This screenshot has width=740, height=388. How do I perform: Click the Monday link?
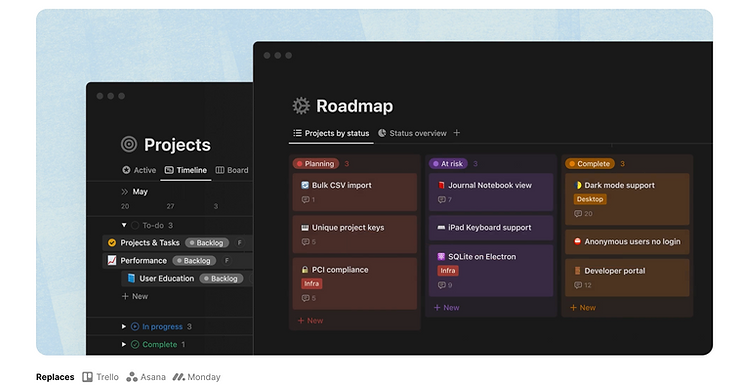(x=196, y=377)
